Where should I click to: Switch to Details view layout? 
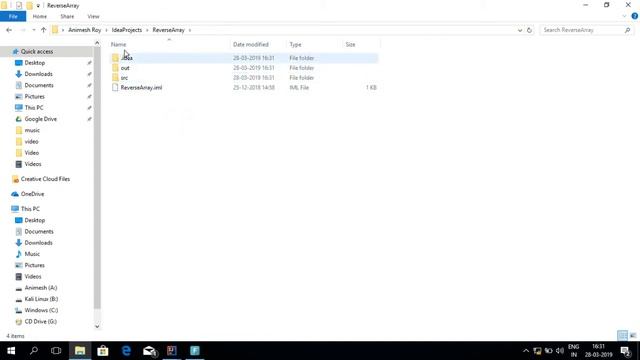pos(622,336)
